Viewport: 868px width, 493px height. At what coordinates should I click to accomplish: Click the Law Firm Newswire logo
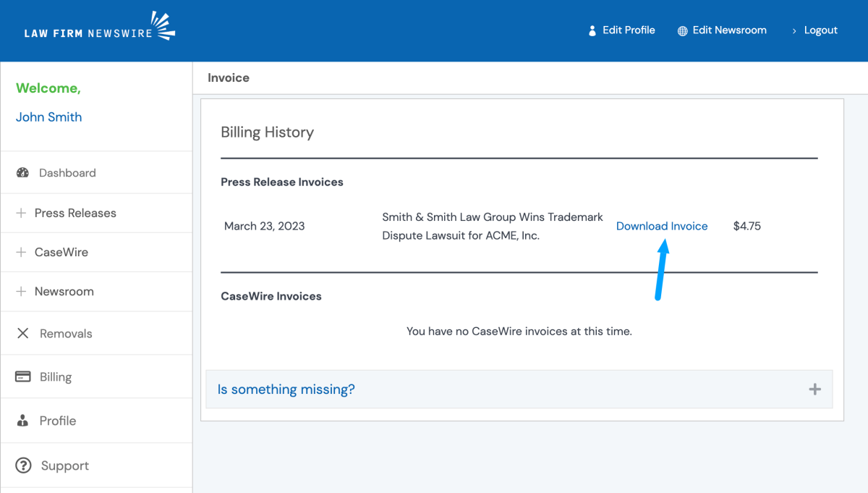click(99, 29)
